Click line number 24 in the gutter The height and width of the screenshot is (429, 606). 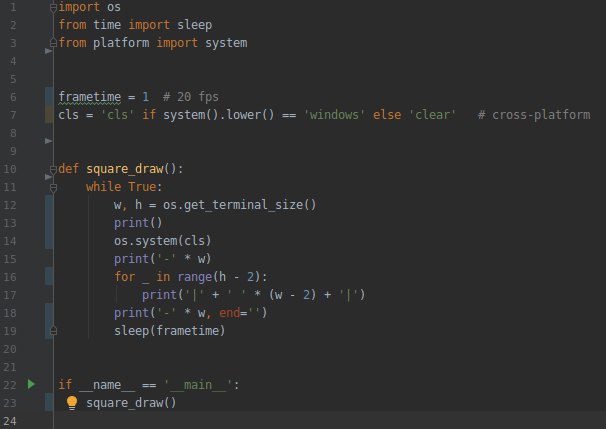pyautogui.click(x=10, y=421)
